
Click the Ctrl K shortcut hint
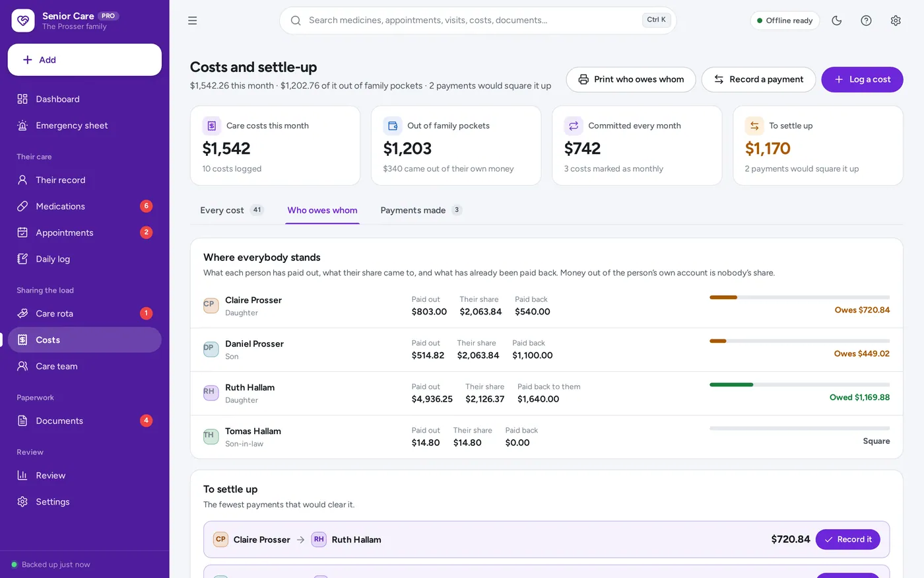tap(656, 20)
